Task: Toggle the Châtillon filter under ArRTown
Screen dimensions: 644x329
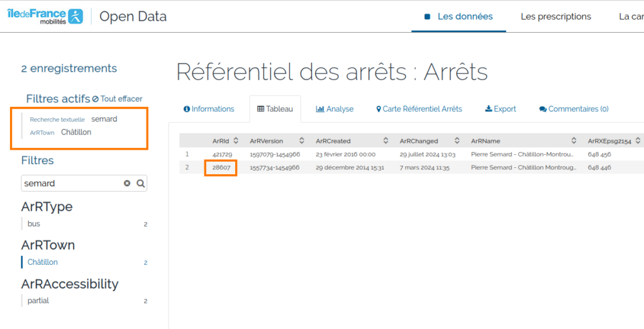Action: point(43,262)
